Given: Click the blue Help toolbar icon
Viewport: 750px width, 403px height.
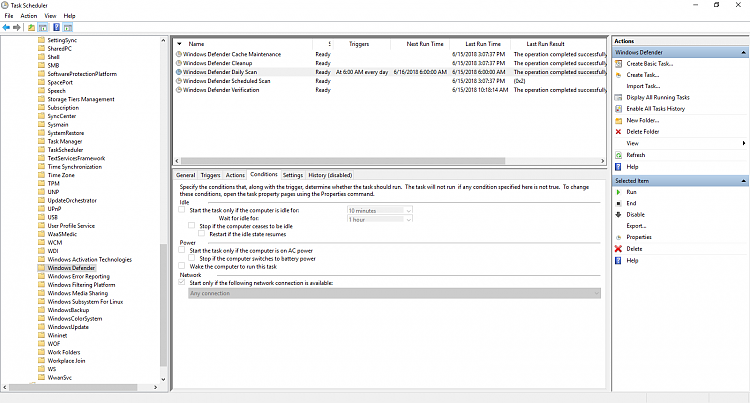Looking at the screenshot, I should pos(56,27).
